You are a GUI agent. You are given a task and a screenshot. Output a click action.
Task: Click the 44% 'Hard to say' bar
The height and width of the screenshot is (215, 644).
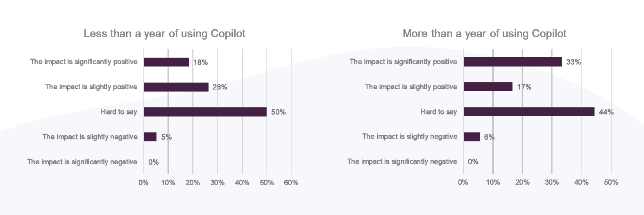[529, 112]
